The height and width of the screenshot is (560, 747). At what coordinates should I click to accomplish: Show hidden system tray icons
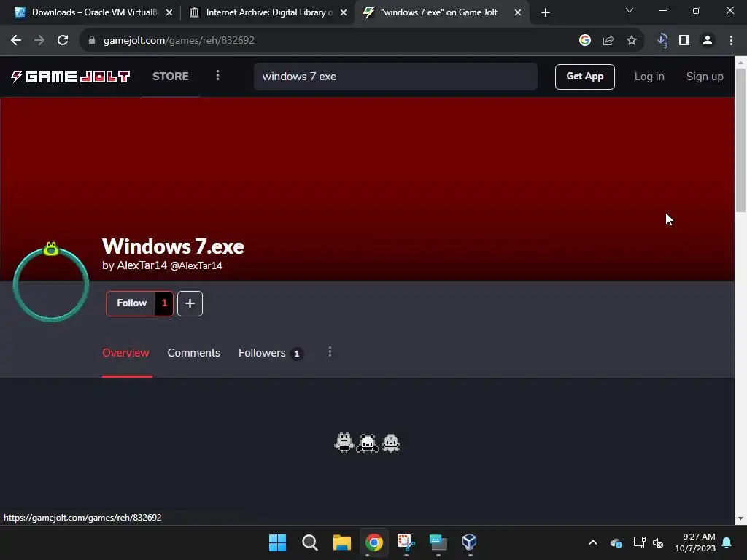593,542
